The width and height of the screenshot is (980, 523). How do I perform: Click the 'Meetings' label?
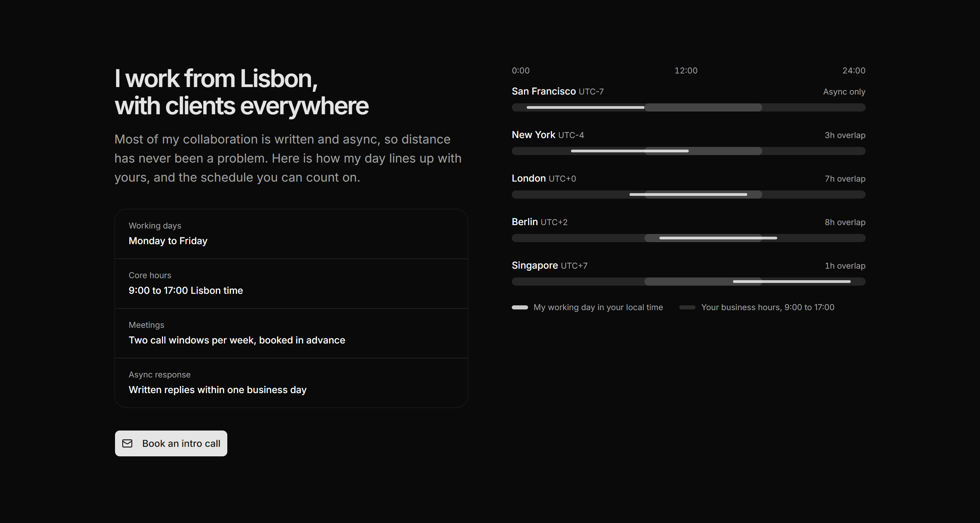coord(146,325)
